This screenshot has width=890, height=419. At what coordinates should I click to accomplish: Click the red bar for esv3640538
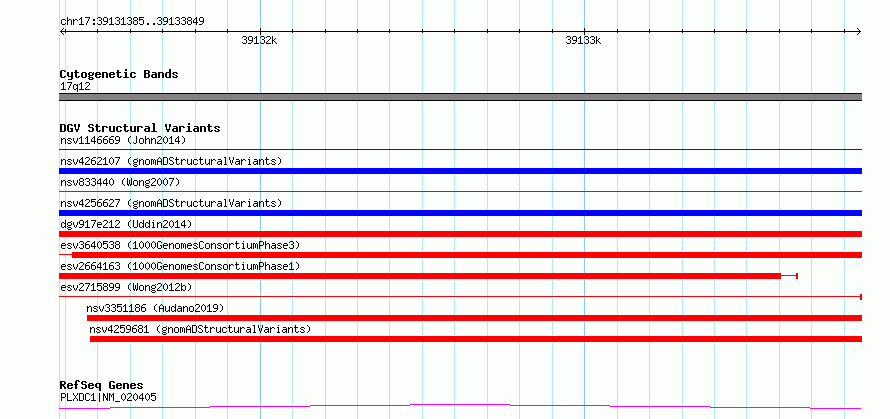(x=467, y=255)
